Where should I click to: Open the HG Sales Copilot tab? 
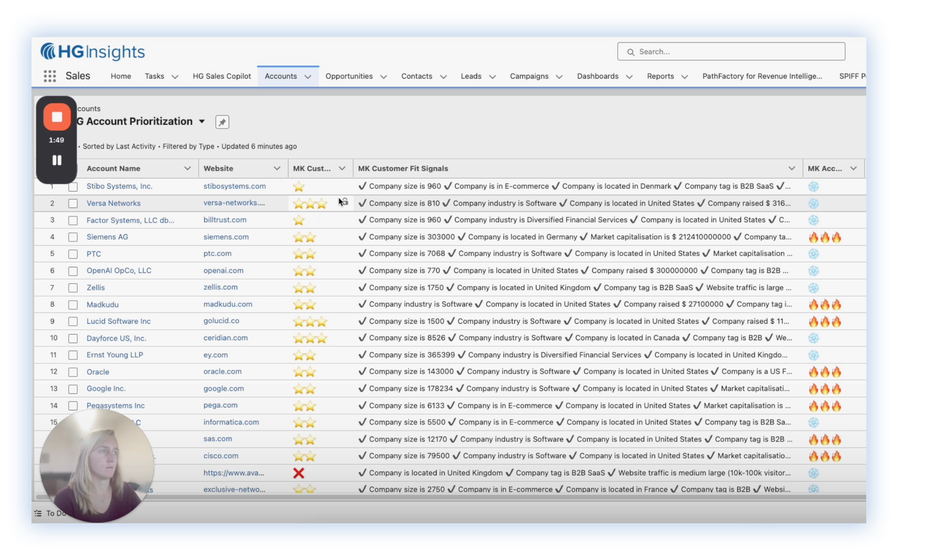pos(222,76)
